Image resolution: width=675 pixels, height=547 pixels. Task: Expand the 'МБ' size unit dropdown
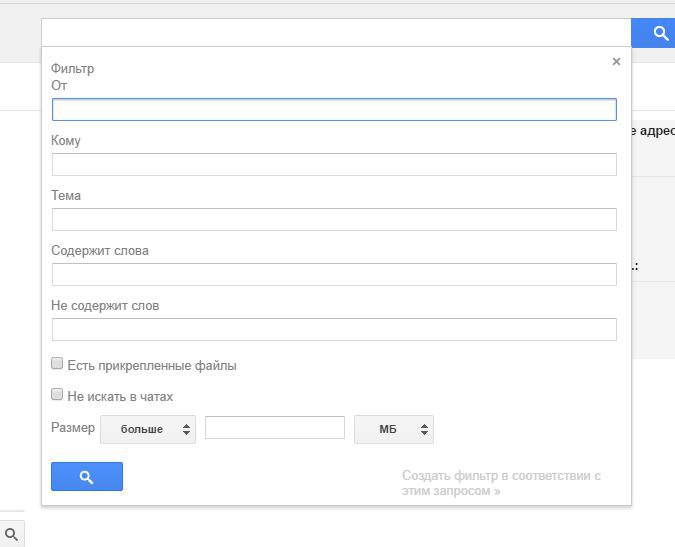[x=394, y=429]
